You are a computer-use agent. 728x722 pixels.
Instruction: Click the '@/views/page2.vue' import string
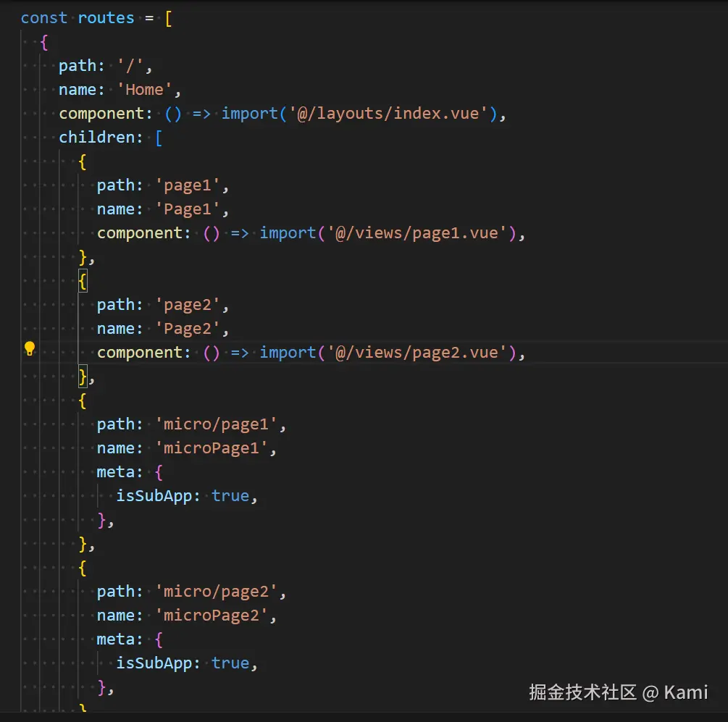tap(417, 353)
